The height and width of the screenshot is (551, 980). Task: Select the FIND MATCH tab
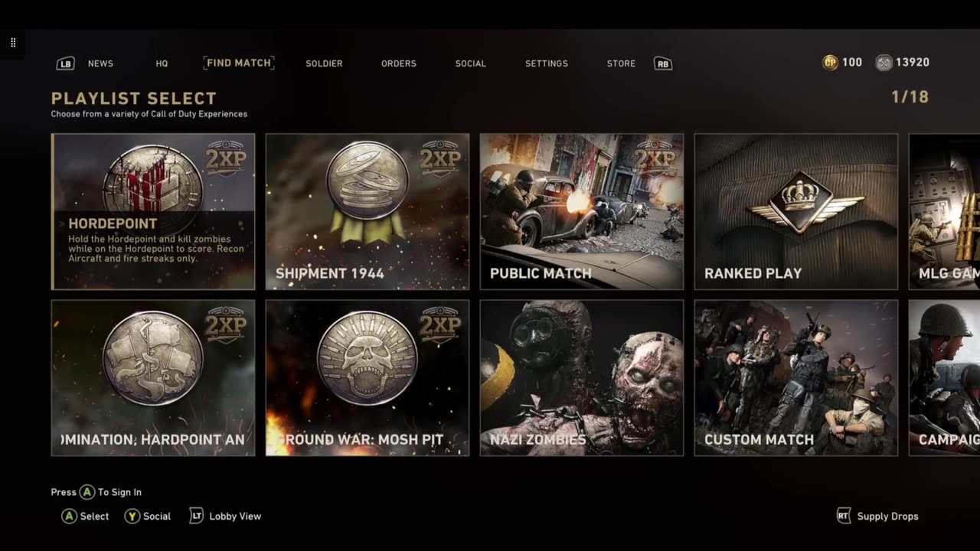[239, 63]
